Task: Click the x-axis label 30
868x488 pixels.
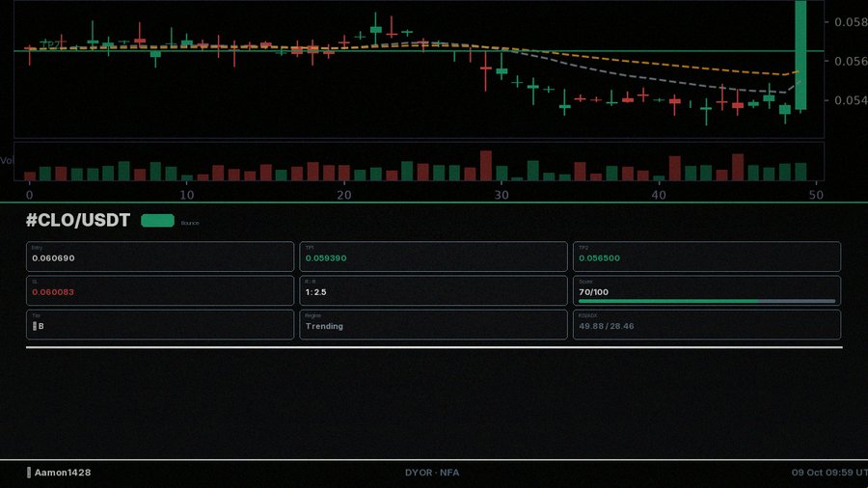Action: [x=502, y=195]
